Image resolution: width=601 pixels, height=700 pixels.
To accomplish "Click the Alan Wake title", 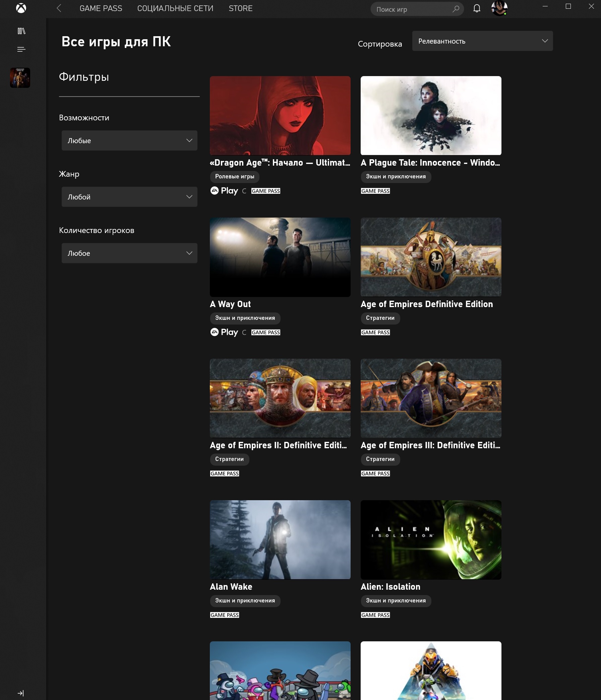I will point(231,587).
